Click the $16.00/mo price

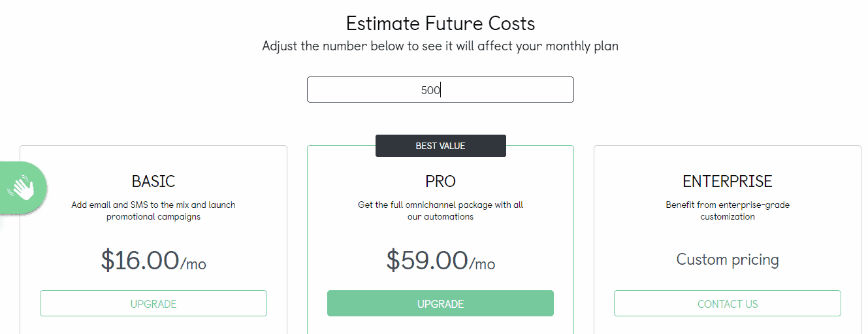tap(153, 260)
